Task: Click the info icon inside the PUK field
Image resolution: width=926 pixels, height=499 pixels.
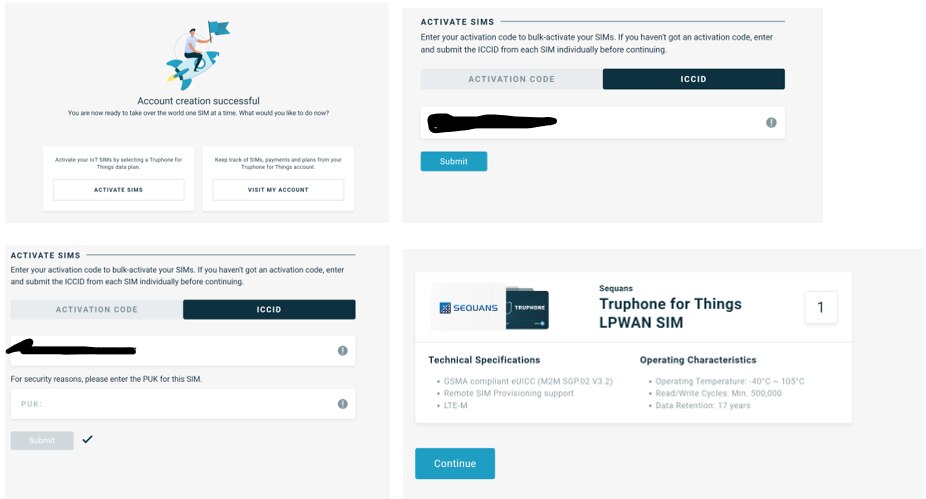Action: click(x=343, y=404)
